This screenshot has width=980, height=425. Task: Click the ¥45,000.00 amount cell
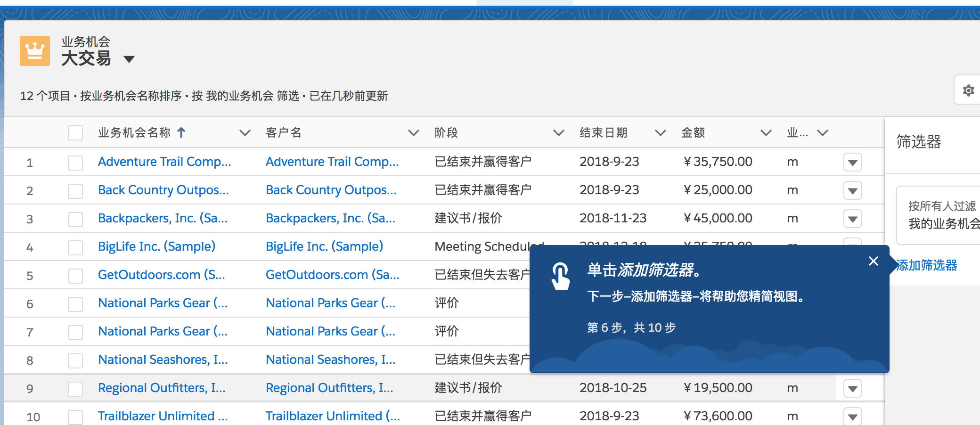pos(718,218)
